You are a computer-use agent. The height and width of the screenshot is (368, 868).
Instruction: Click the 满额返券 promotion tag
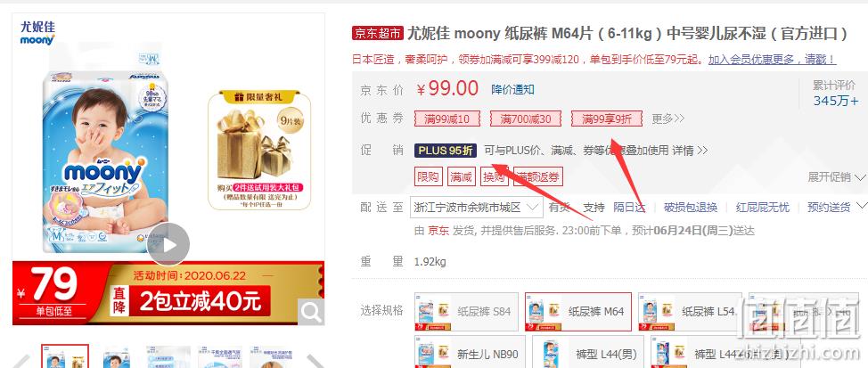click(538, 176)
